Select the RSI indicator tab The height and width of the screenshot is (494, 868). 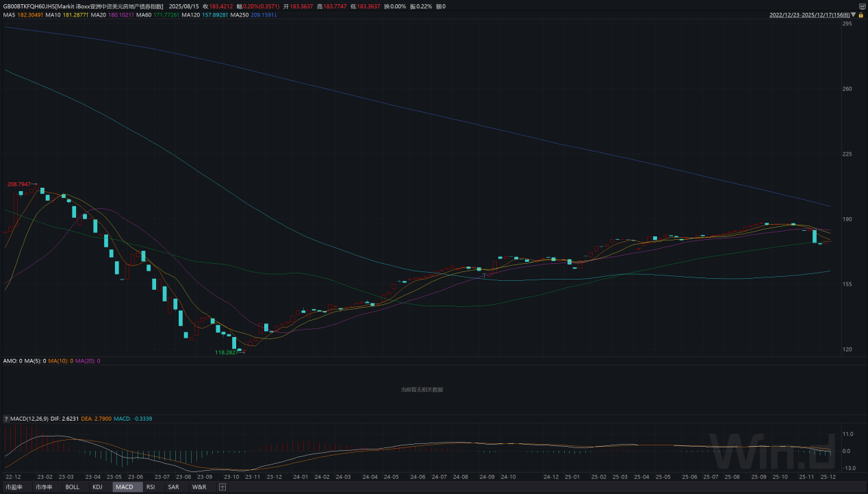[151, 487]
